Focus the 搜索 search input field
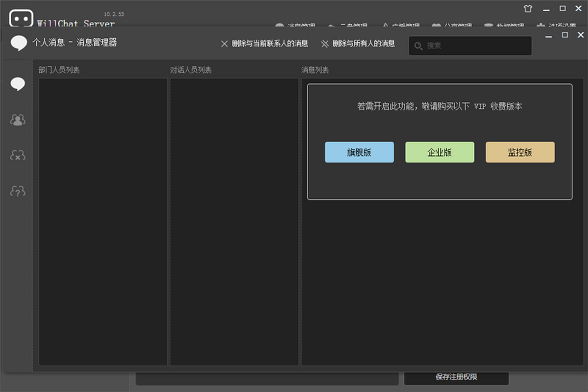Image resolution: width=588 pixels, height=392 pixels. 475,46
